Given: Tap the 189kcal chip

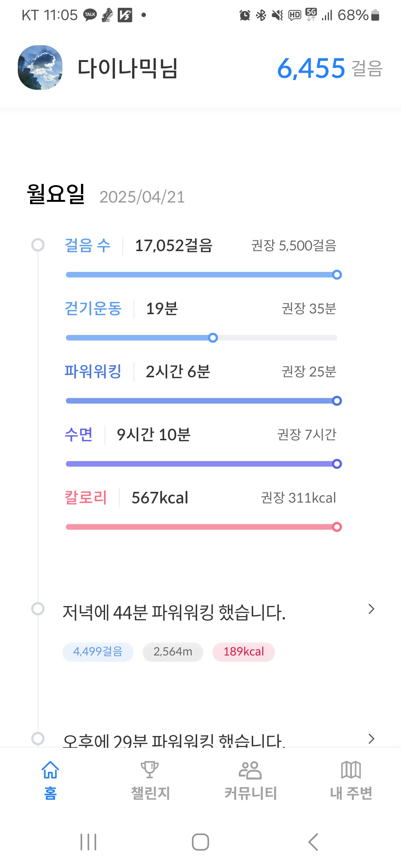Looking at the screenshot, I should point(244,652).
